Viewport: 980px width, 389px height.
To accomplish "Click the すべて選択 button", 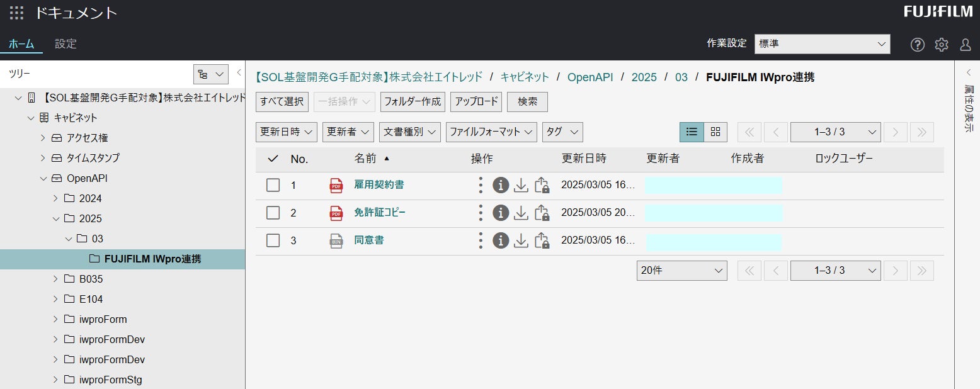I will [x=282, y=102].
